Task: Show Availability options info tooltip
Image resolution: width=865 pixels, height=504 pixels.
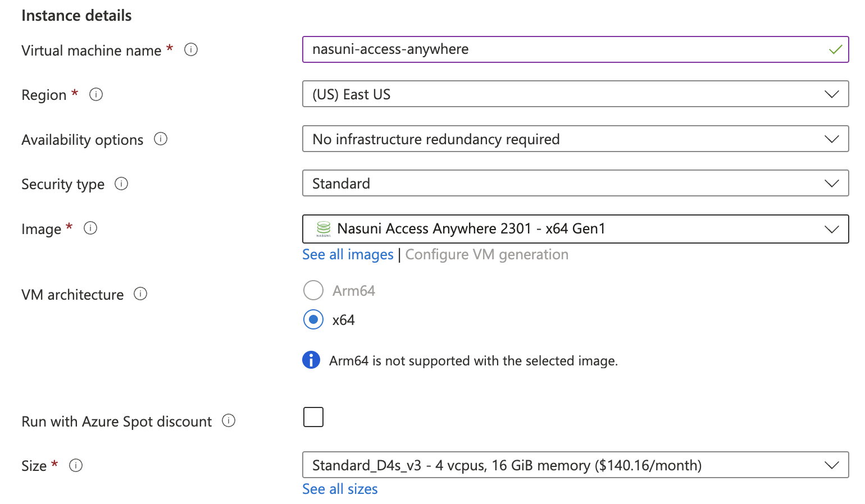Action: (161, 139)
